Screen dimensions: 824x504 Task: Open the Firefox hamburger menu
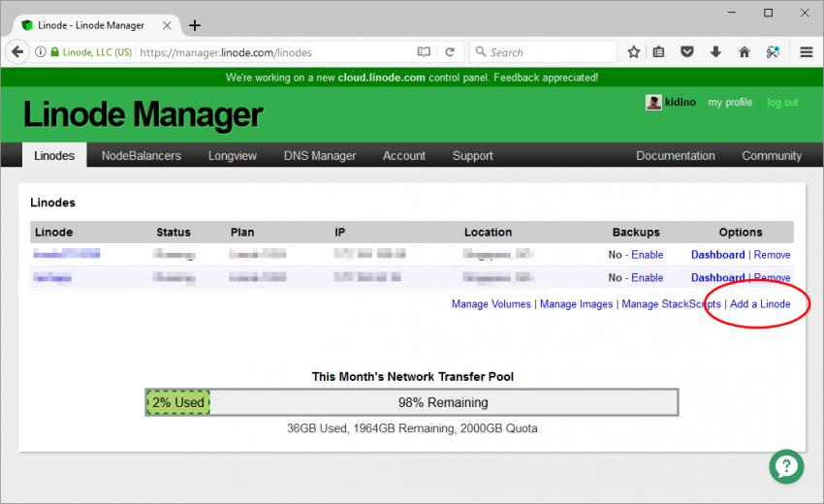point(806,52)
